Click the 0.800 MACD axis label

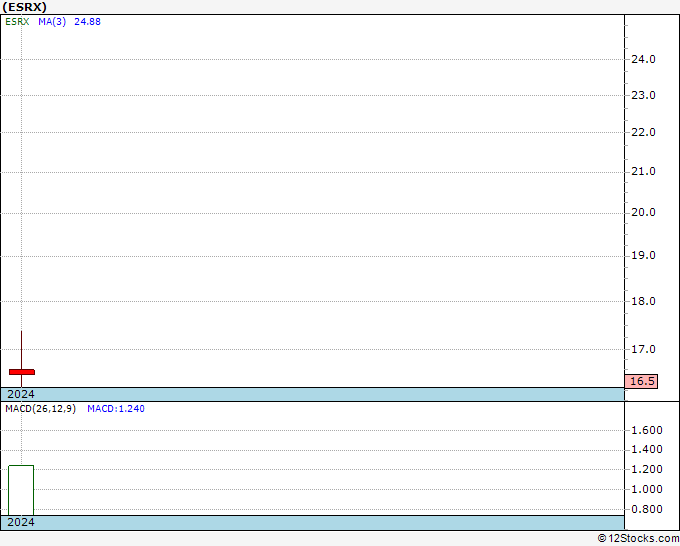(x=647, y=509)
